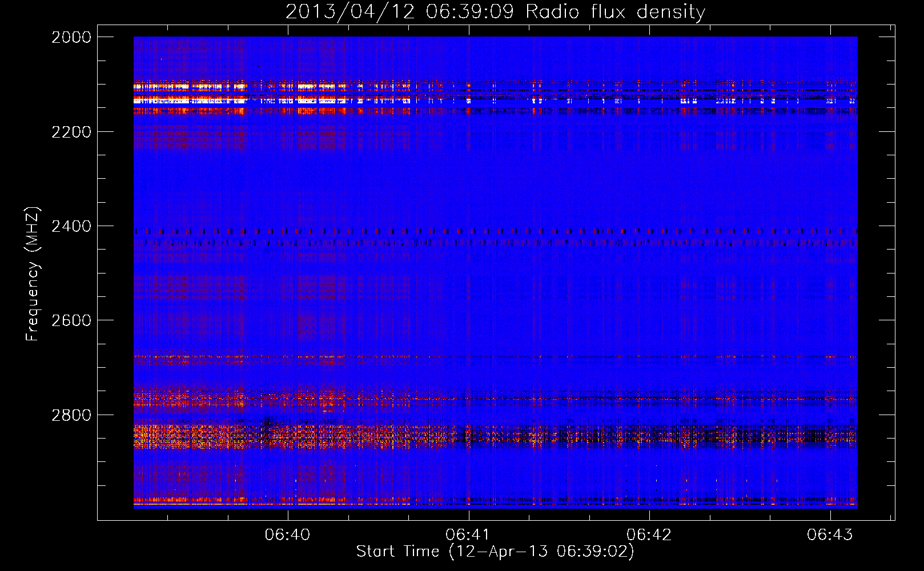Image resolution: width=924 pixels, height=571 pixels.
Task: Click the '06:41' time axis label
Action: [468, 534]
